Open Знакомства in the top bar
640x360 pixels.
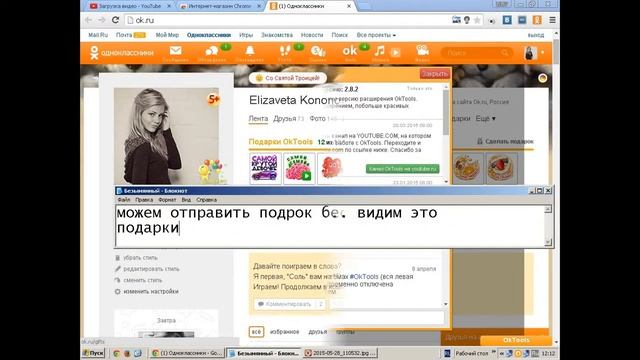pyautogui.click(x=277, y=35)
